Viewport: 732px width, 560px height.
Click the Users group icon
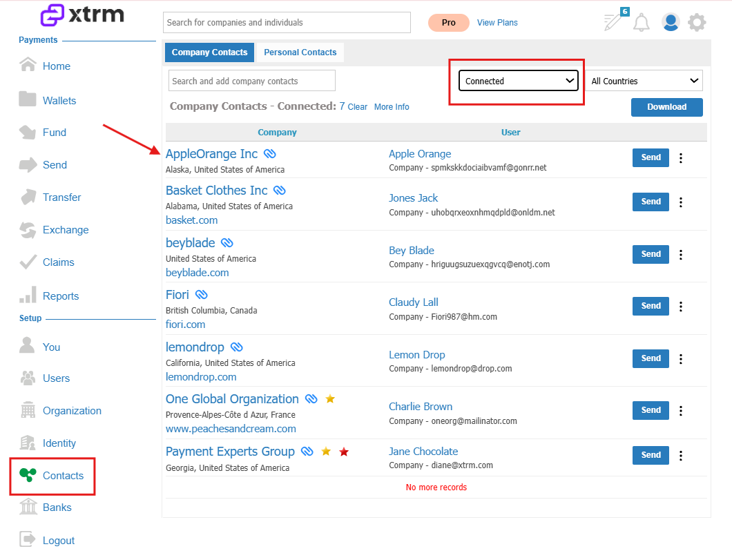tap(28, 378)
